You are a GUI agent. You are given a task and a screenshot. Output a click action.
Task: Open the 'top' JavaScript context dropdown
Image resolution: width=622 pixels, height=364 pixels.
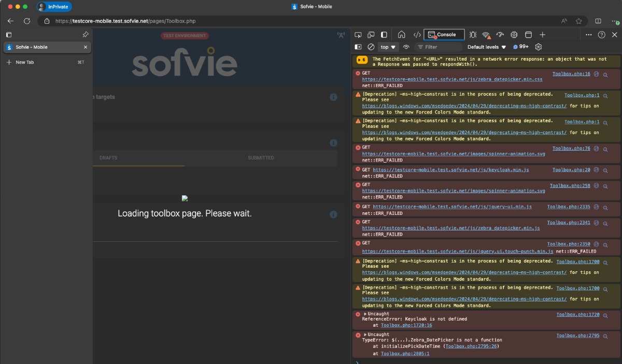pyautogui.click(x=388, y=47)
